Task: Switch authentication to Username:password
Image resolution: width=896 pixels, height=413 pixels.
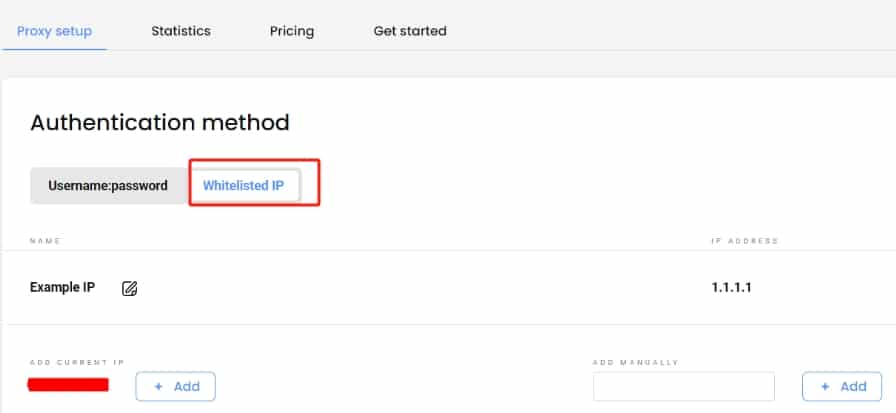Action: [x=108, y=186]
